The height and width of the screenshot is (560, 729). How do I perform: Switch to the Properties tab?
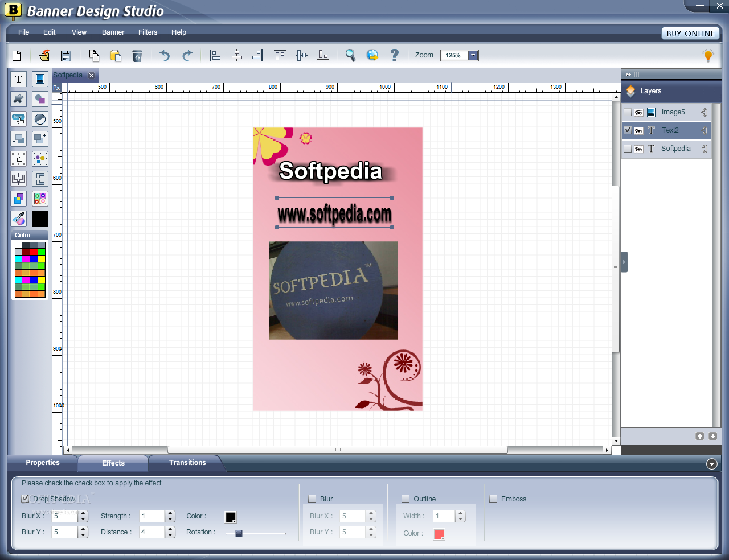[x=43, y=463]
